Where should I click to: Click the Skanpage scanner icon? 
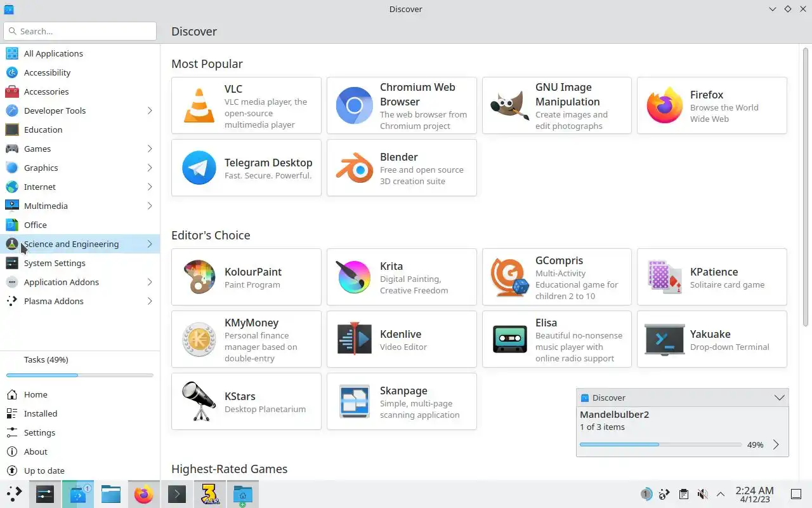pos(354,401)
